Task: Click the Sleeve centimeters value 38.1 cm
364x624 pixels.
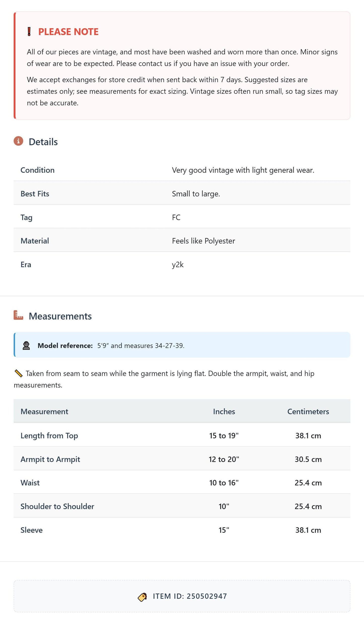Action: click(x=308, y=530)
